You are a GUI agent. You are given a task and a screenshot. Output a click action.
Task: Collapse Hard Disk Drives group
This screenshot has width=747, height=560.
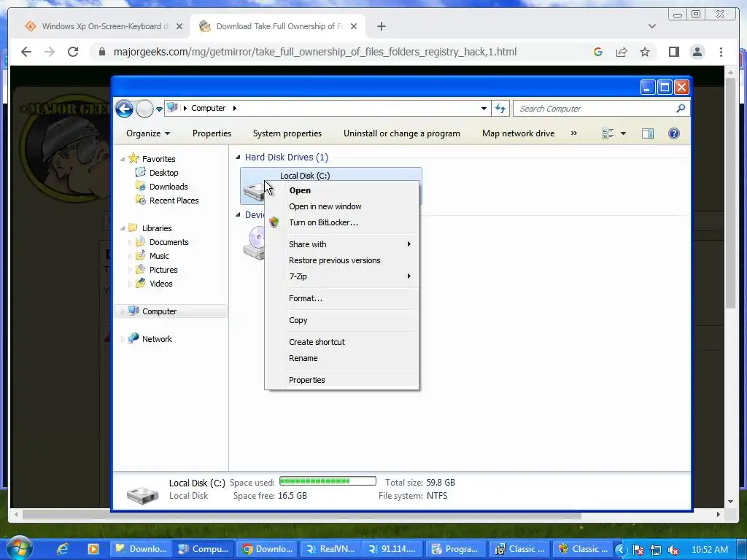point(238,157)
